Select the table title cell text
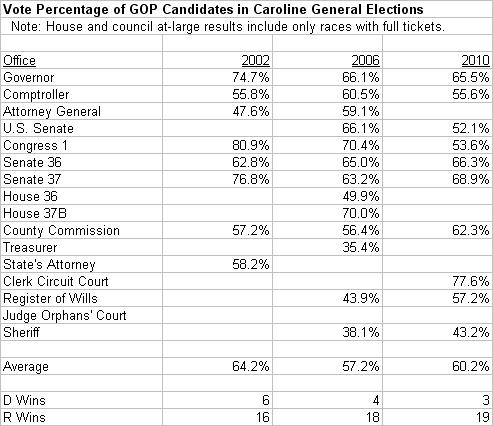The image size is (493, 426). tap(213, 9)
